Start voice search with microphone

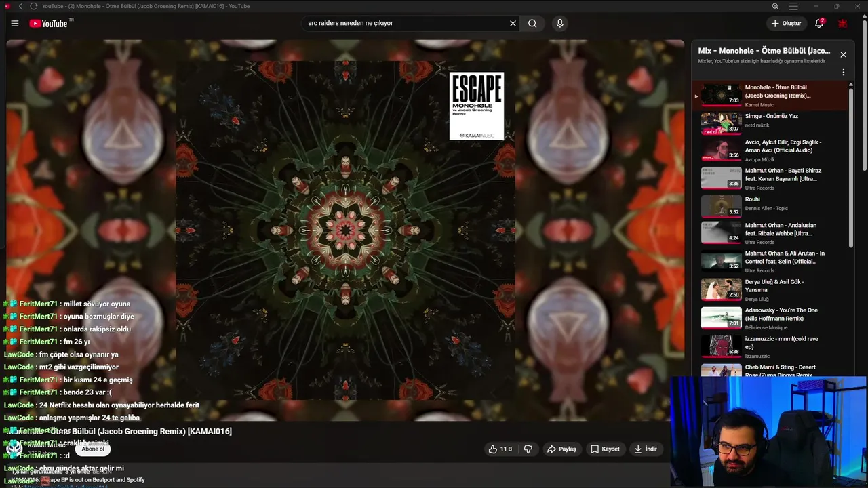[x=559, y=23]
